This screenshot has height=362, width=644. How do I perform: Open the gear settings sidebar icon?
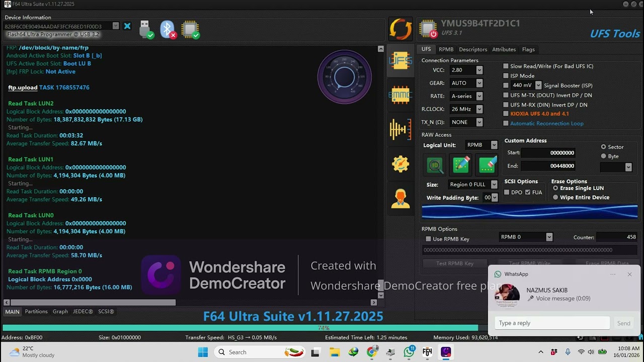(x=400, y=163)
